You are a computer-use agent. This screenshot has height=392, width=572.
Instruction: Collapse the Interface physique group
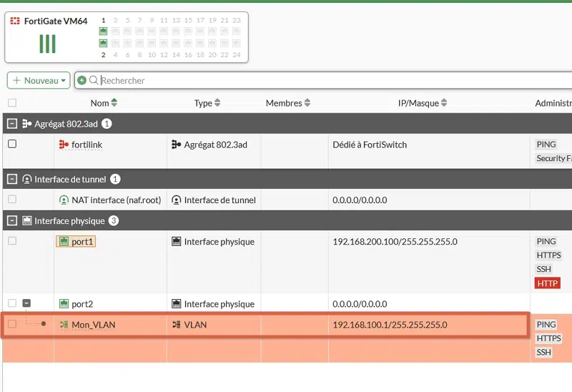point(11,221)
